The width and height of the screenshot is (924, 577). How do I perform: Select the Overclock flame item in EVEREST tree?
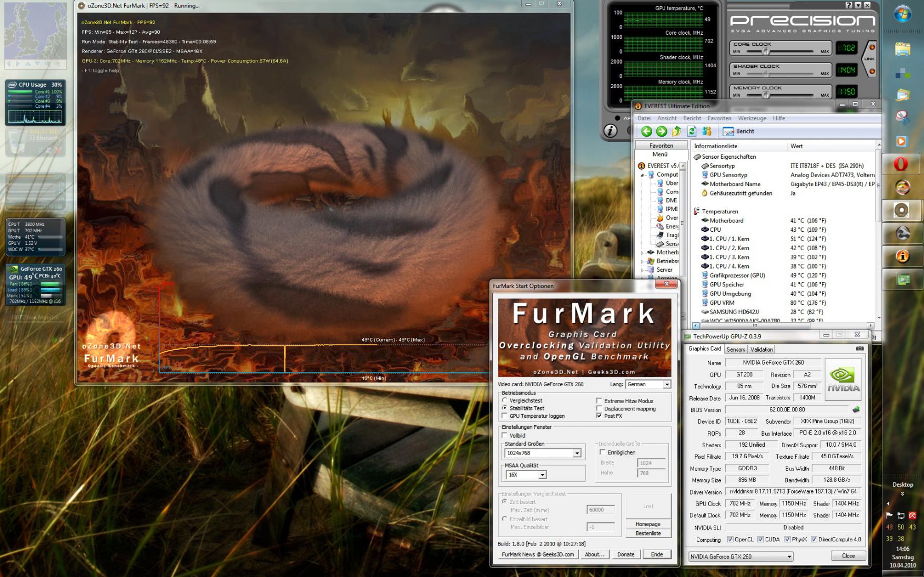point(668,218)
